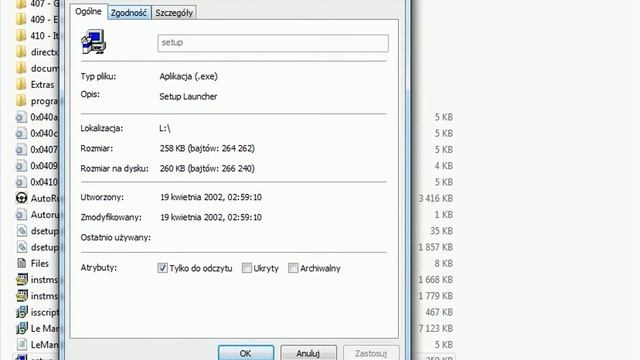Open the docum folder icon
Screen dimensions: 640x360
(21, 68)
